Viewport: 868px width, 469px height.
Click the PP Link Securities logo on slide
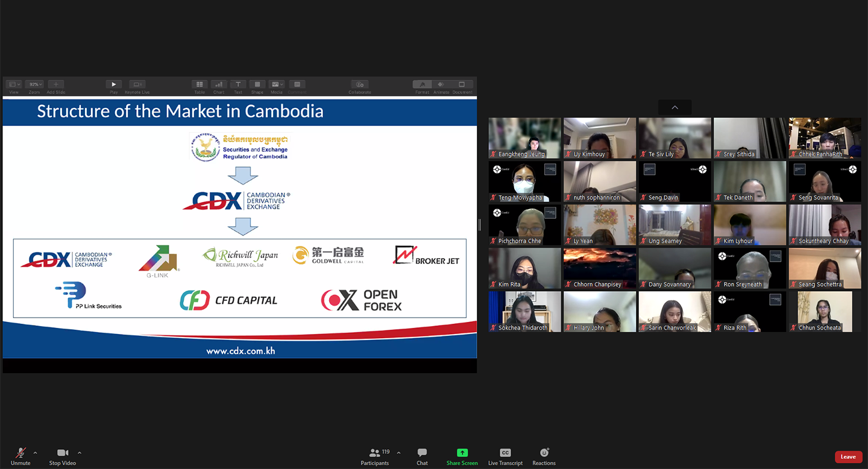point(89,295)
